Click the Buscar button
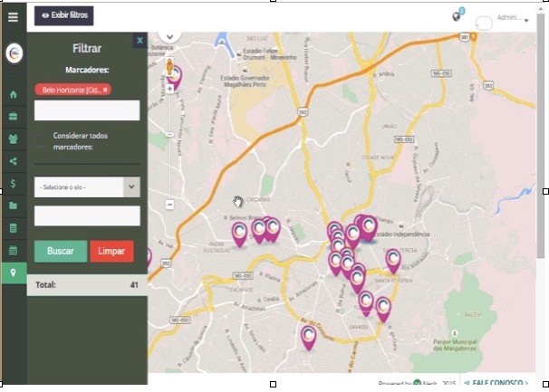Image resolution: width=549 pixels, height=392 pixels. pyautogui.click(x=61, y=252)
